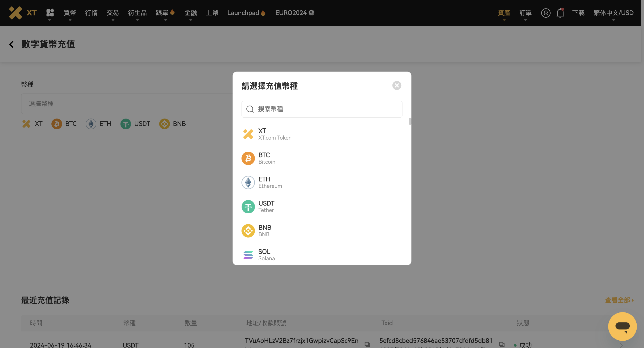The height and width of the screenshot is (348, 644).
Task: Open the Launchpad menu item
Action: (x=243, y=13)
